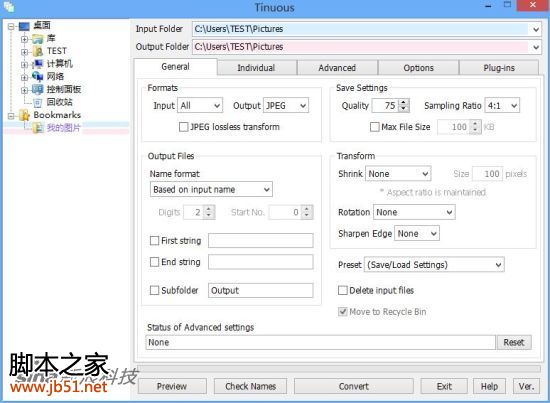Increase Quality value with up arrow
This screenshot has width=550, height=403.
[404, 102]
